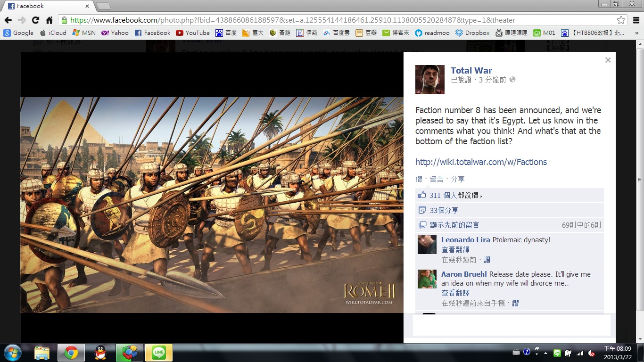Screen dimensions: 644x362
Task: Click the volume icon in system tray
Action: click(x=591, y=353)
